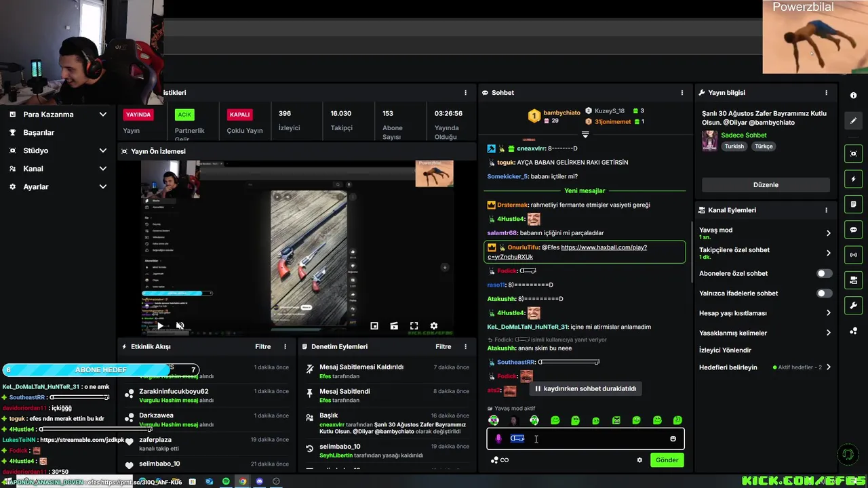Open Filtre in Etkinlik Akışı panel
This screenshot has width=868, height=488.
point(262,346)
